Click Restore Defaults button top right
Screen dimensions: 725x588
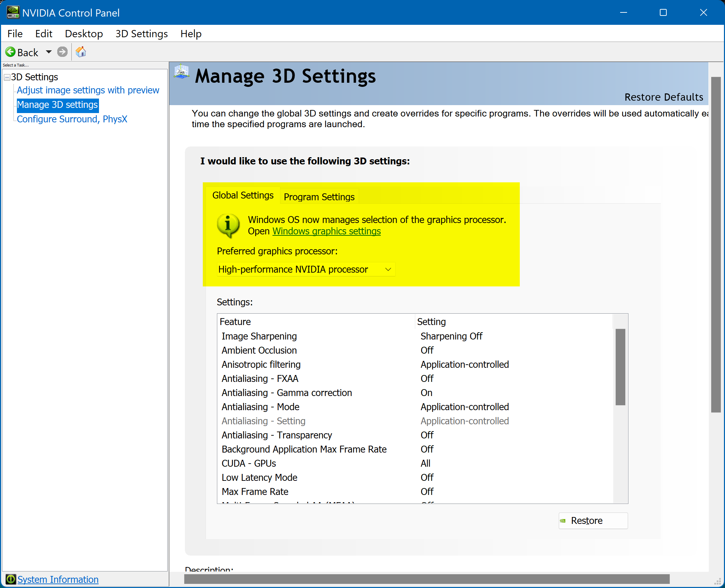[663, 97]
